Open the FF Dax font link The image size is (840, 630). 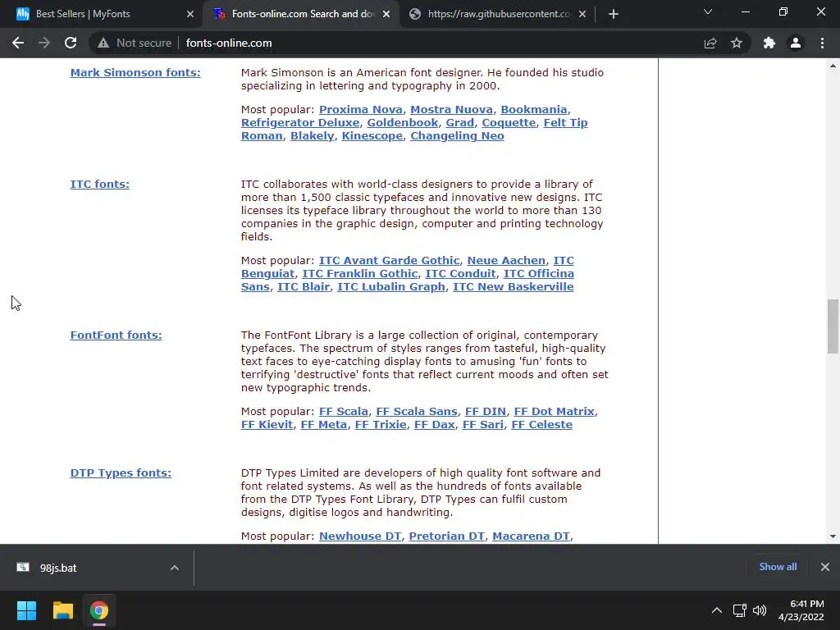pos(435,424)
